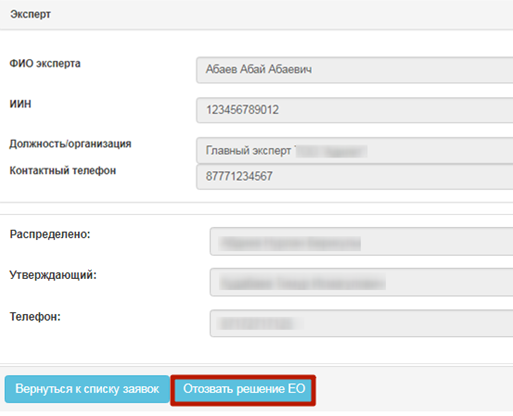
Task: Select the ФИО эксперта input field
Action: point(355,70)
